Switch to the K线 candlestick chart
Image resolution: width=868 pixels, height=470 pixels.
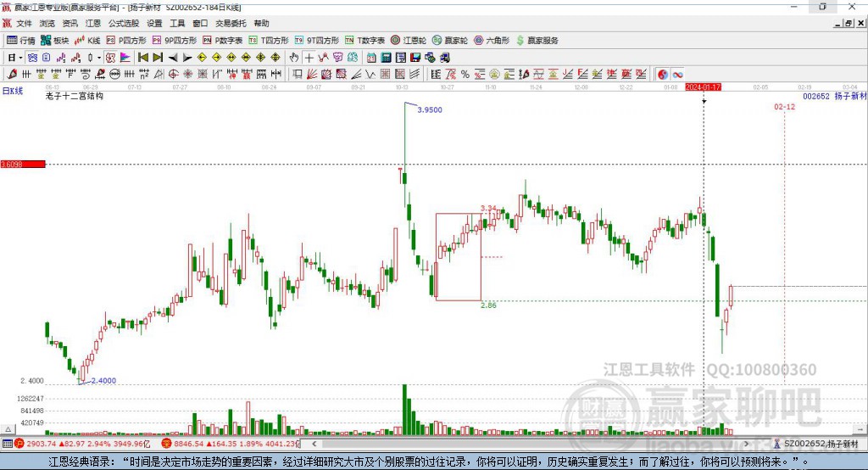pos(87,41)
